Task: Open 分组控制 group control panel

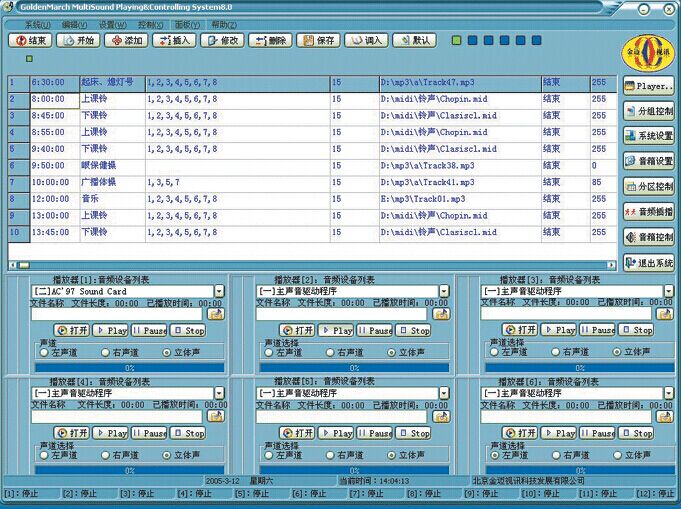Action: tap(648, 111)
